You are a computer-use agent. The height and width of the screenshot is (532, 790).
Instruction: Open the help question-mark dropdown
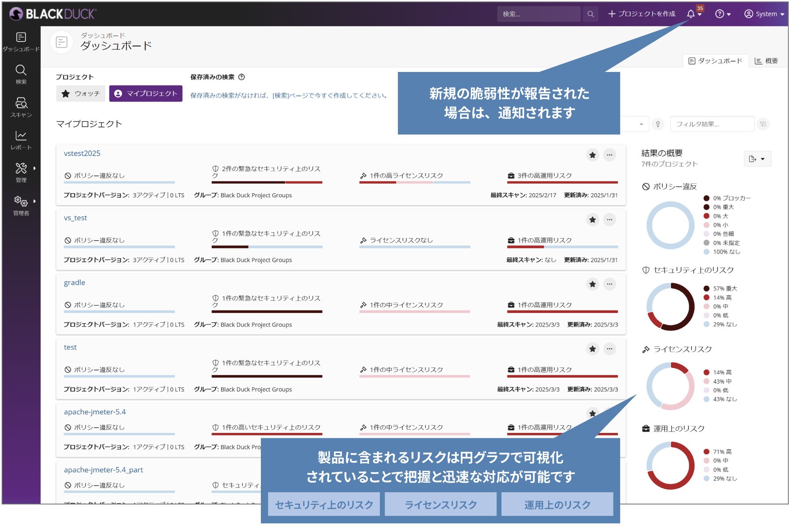[723, 14]
